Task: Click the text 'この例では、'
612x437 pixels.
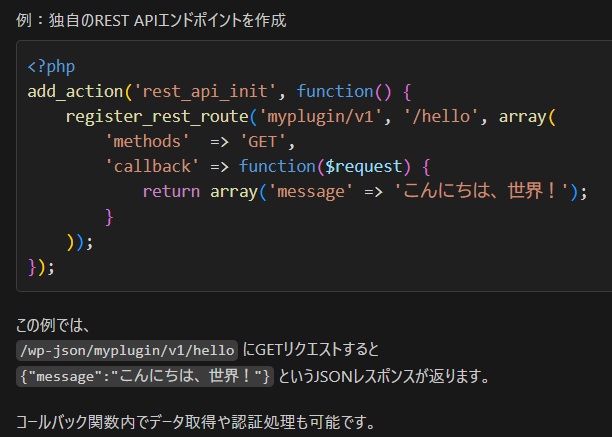Action: click(x=54, y=325)
